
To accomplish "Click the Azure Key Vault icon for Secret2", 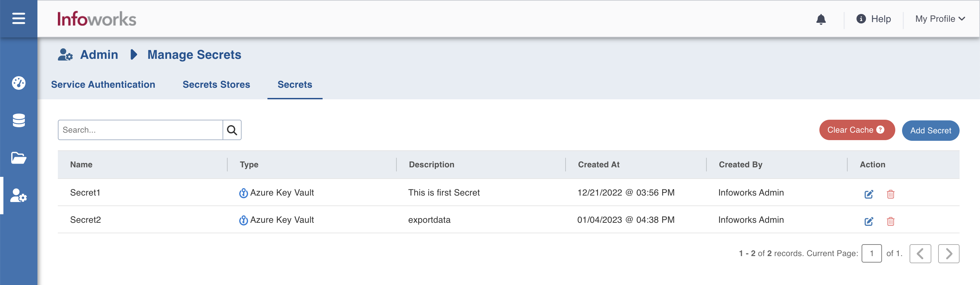I will point(244,220).
